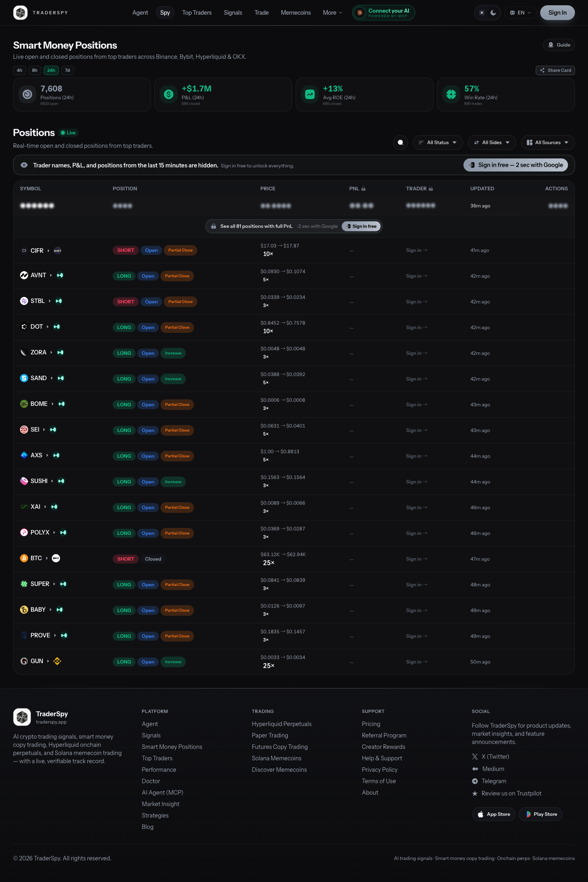
Task: Switch to light theme sun icon
Action: tap(482, 13)
